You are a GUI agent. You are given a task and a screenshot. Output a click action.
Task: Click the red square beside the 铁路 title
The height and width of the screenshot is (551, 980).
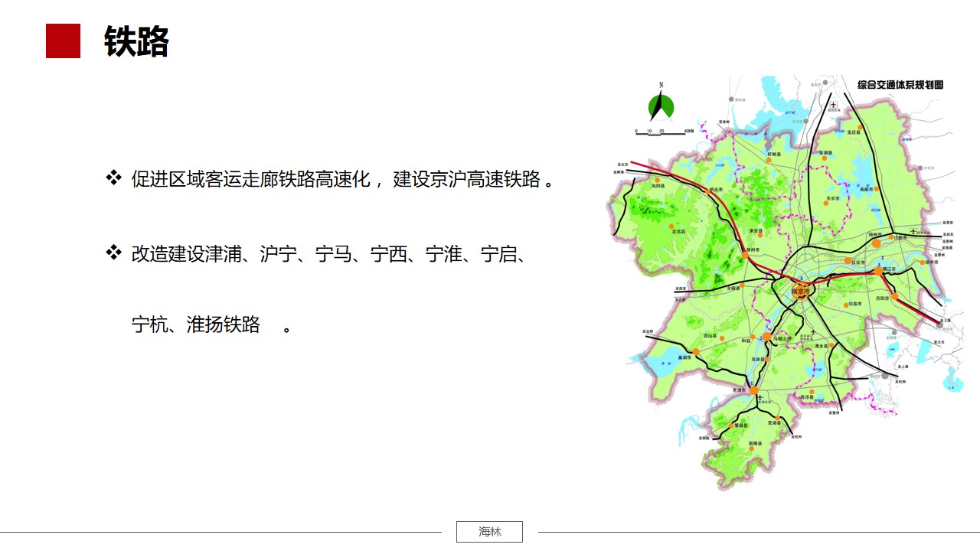tap(63, 41)
